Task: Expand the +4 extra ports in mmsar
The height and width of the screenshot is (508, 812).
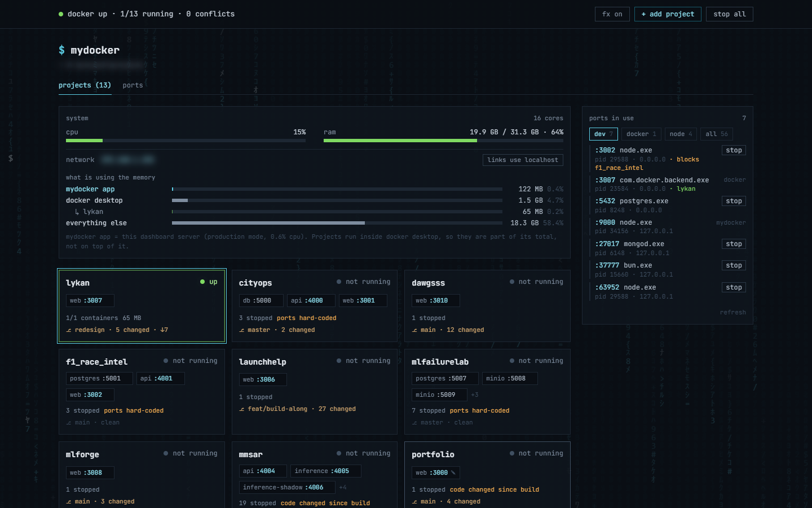Action: pos(343,487)
